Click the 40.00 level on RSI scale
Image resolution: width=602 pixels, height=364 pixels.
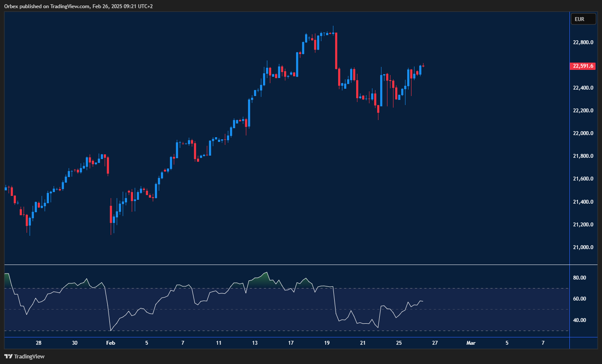coord(579,320)
